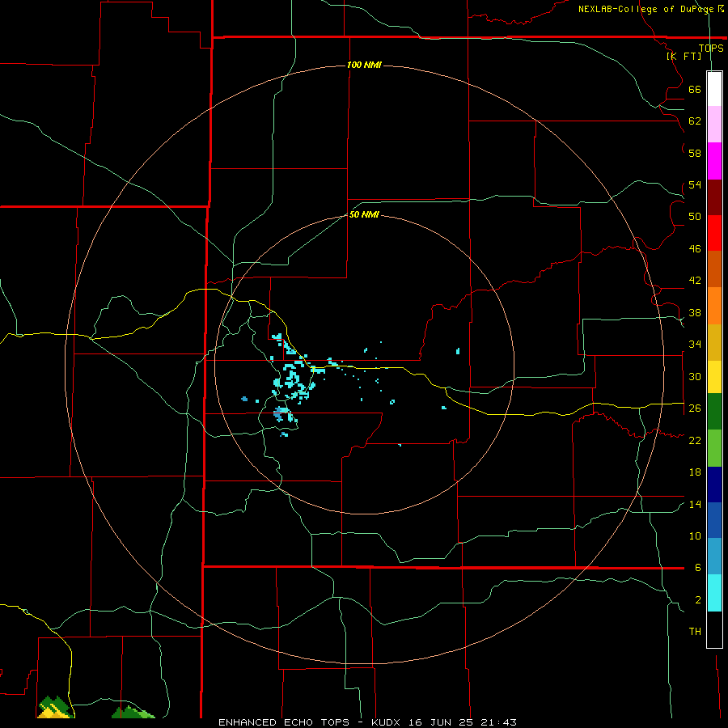Click the 50 NMI range ring label

point(364,214)
